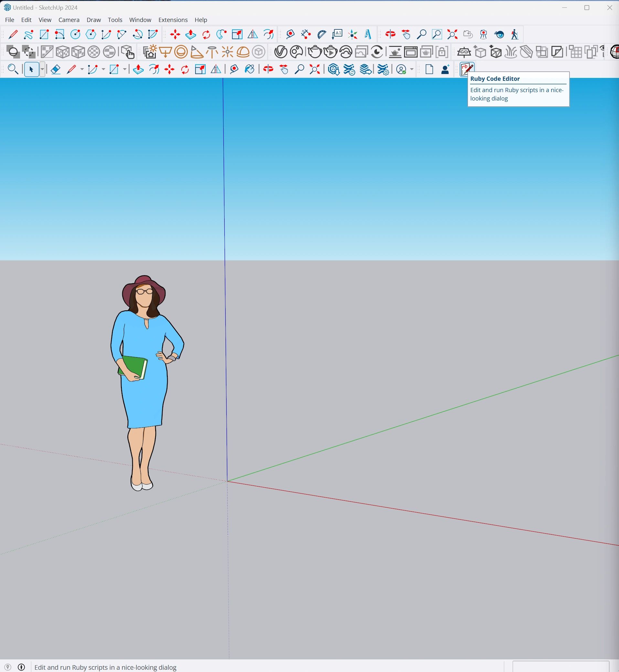The width and height of the screenshot is (619, 672).
Task: Click the Add Person button
Action: (445, 69)
